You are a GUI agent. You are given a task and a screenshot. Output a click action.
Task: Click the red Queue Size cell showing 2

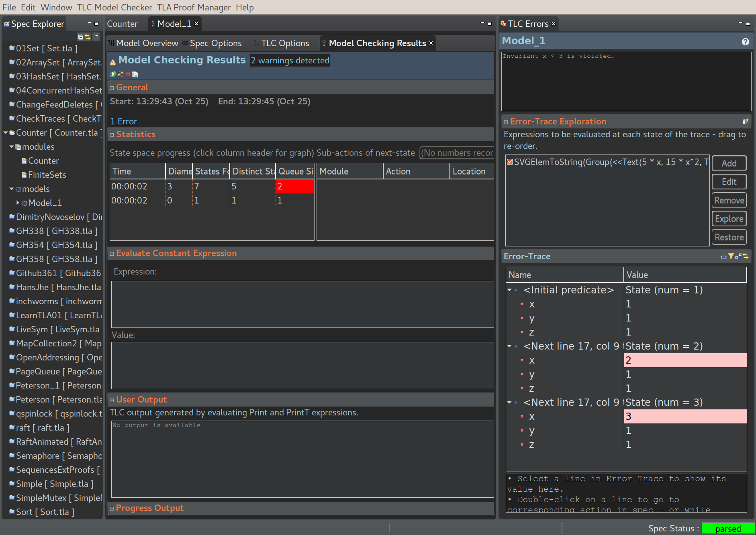point(295,186)
